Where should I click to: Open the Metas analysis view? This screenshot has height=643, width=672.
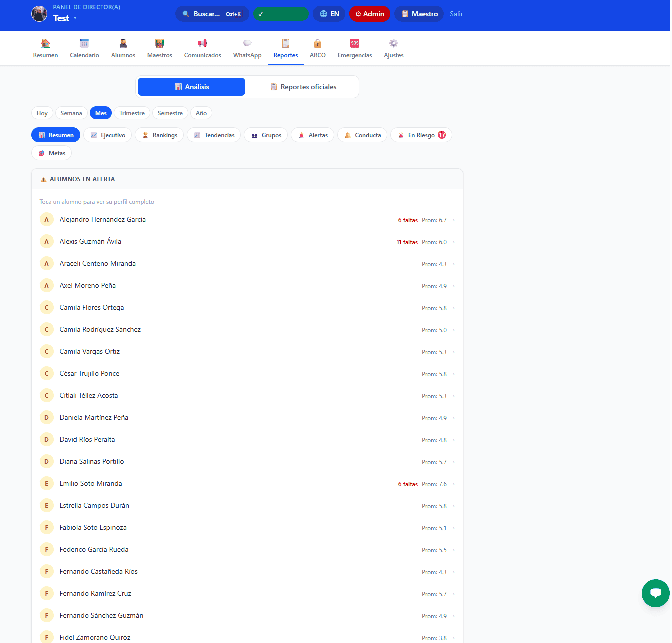pos(51,153)
